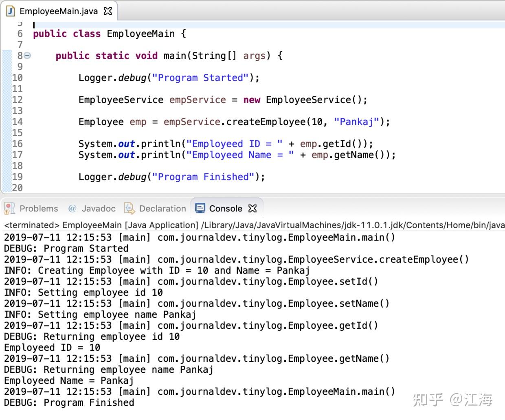Click console line ending with Employee.getId()
The image size is (505, 420).
click(191, 325)
